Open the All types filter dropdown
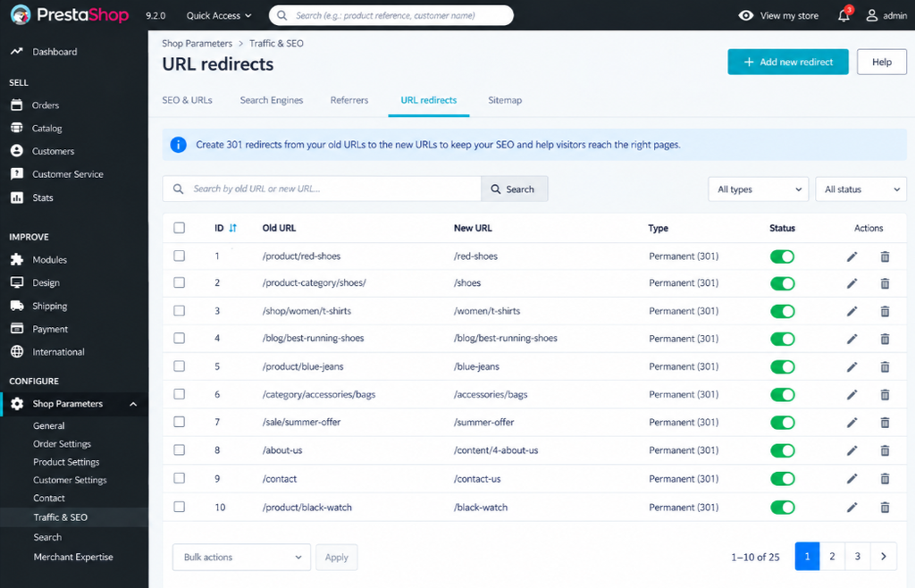This screenshot has height=588, width=915. (758, 189)
